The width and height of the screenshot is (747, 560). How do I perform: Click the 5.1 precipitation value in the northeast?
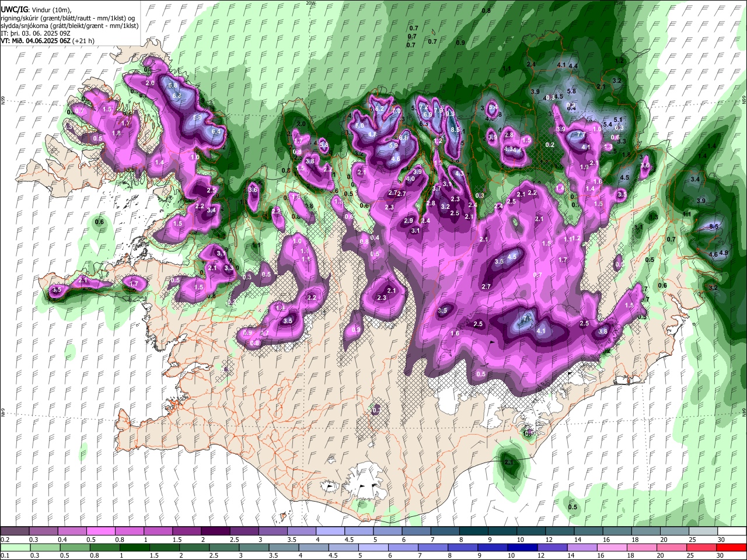(619, 120)
